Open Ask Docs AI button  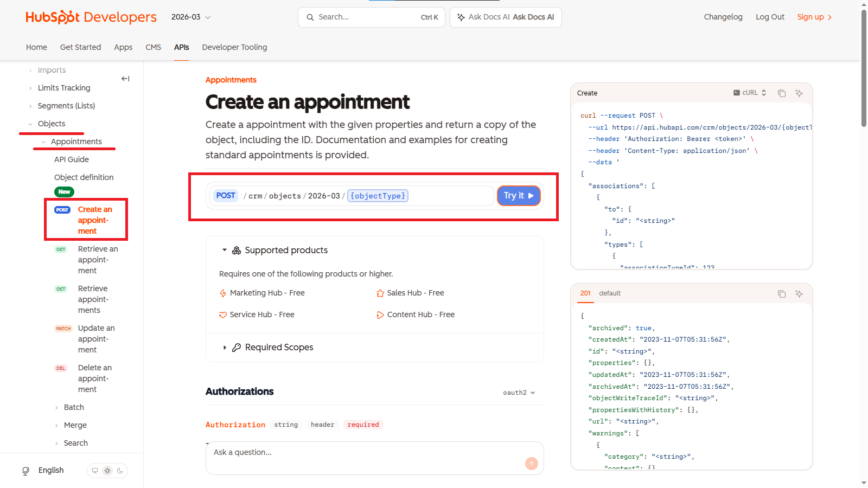pos(506,17)
